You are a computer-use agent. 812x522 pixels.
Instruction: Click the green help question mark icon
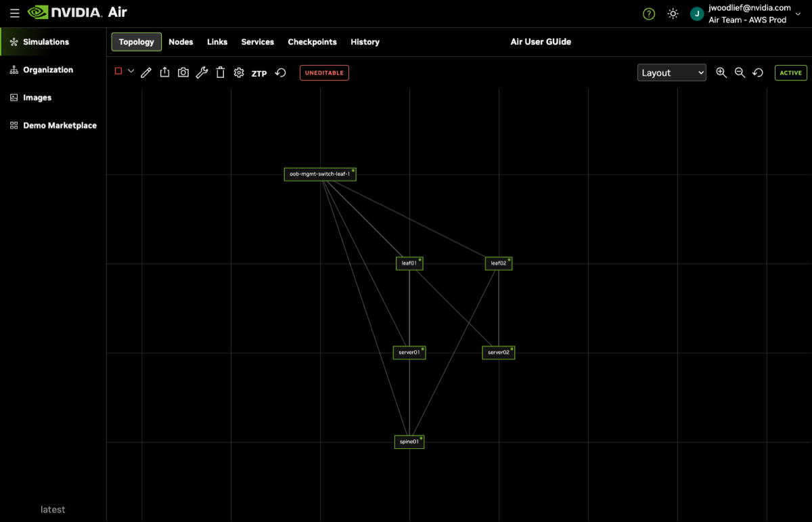tap(649, 14)
